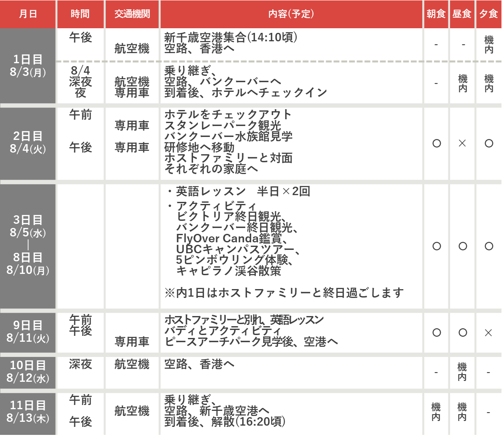
Task: Click the dinner circle mark on 2日目 row
Action: point(489,144)
